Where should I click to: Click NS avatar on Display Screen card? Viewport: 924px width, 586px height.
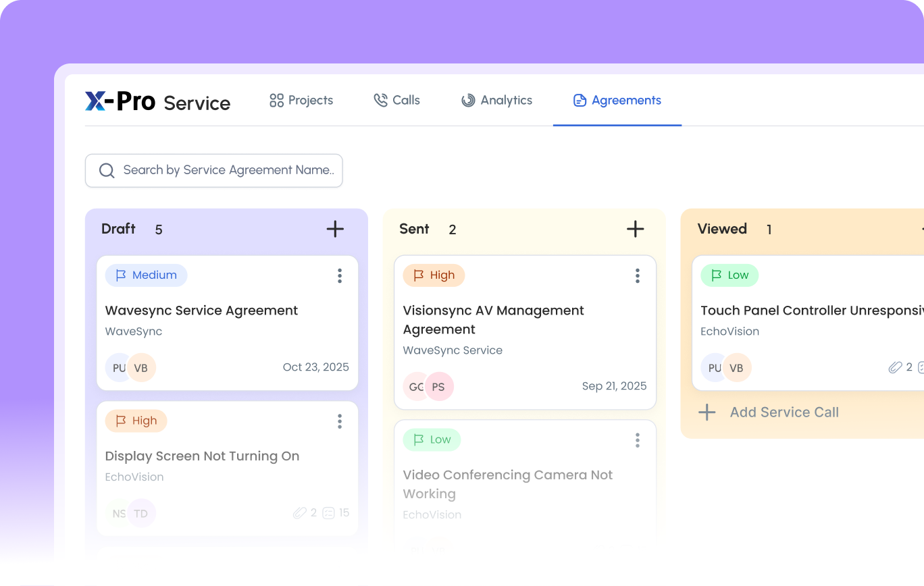click(x=118, y=514)
